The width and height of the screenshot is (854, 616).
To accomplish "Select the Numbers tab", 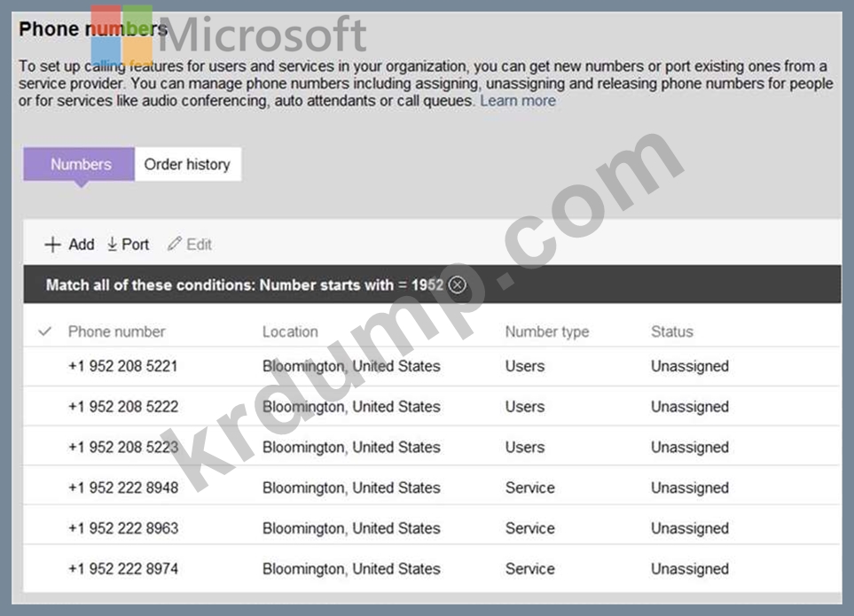I will [x=81, y=164].
